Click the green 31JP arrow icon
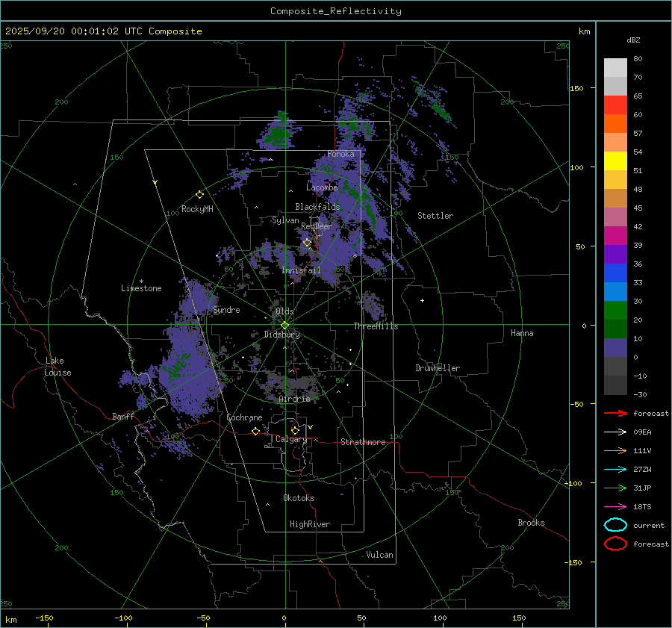The width and height of the screenshot is (672, 628). tap(615, 488)
